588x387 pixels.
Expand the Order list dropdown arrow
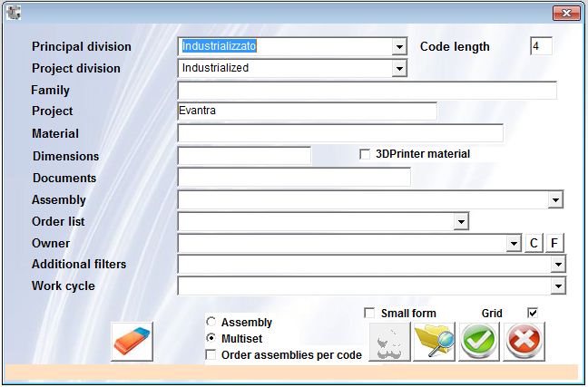pos(461,221)
